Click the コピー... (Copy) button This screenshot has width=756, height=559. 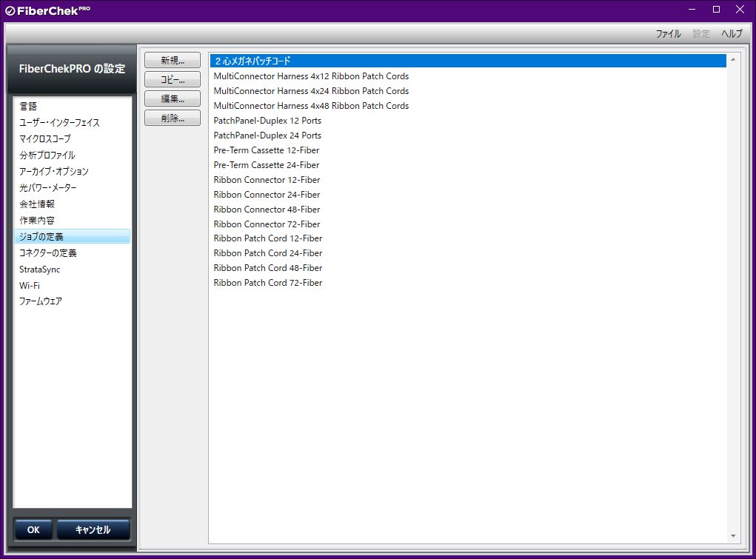coord(172,79)
